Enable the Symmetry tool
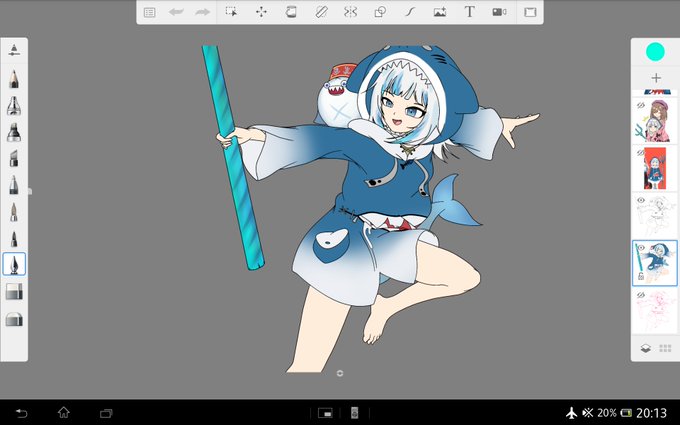Viewport: 680px width, 425px height. click(x=350, y=12)
